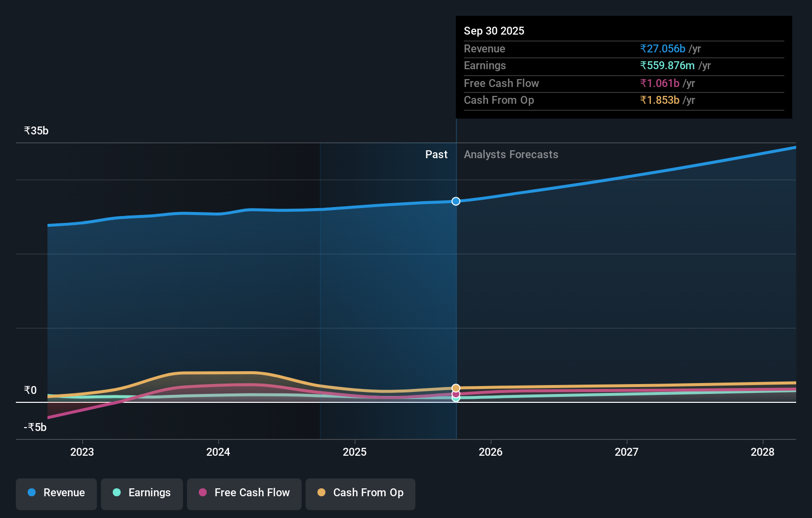Toggle the Revenue series visibility
This screenshot has width=812, height=518.
point(56,493)
